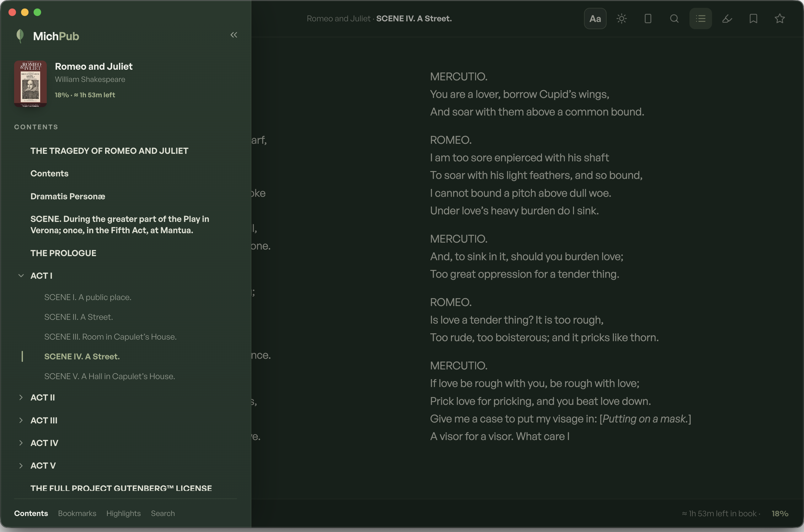Image resolution: width=804 pixels, height=532 pixels.
Task: Click stage direction 'Putting on a mask.'
Action: 645,419
